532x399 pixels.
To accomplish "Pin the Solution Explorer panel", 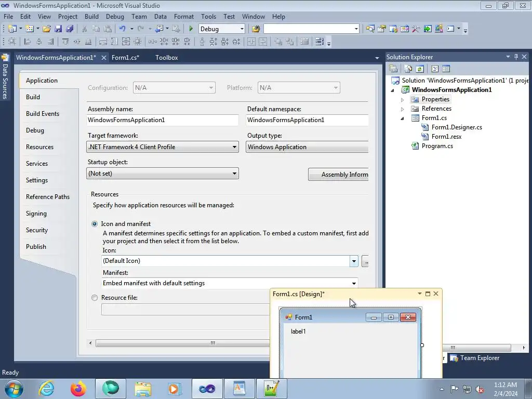I will tap(516, 57).
